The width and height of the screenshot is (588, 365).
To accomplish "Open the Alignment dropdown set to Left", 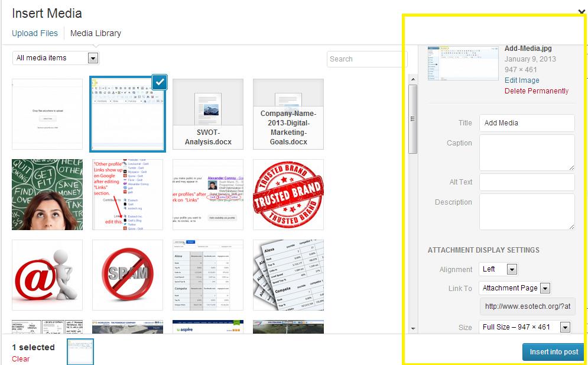I will click(x=499, y=269).
